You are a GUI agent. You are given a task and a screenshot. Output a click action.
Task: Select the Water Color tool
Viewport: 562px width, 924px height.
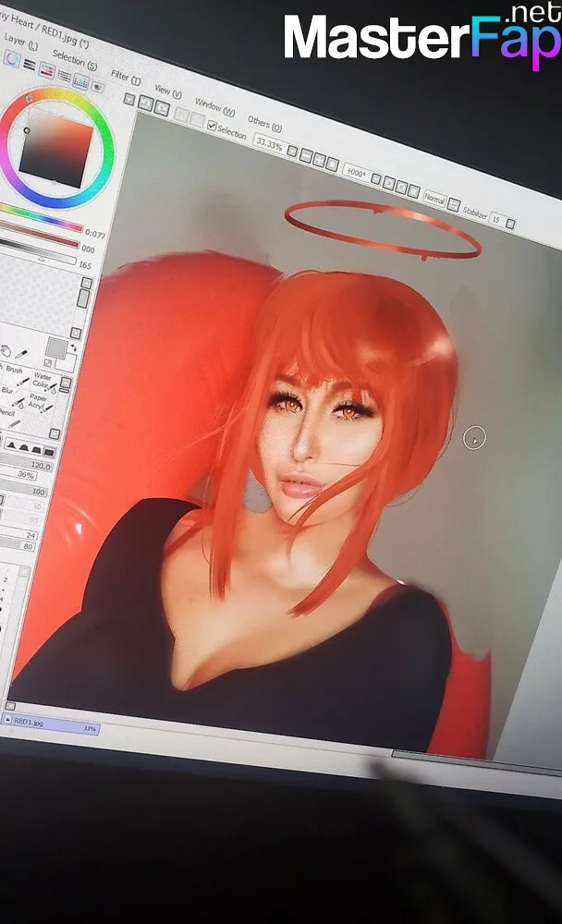tap(43, 382)
